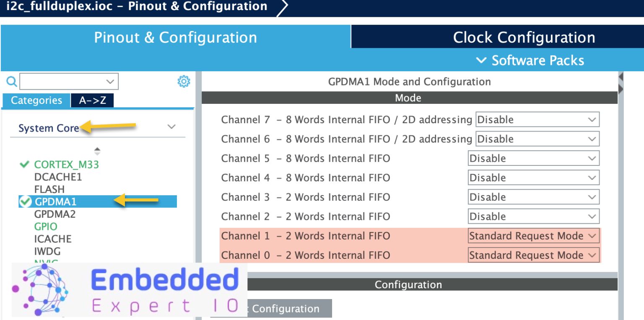
Task: Click the green checkmark beside GPDMA1
Action: click(x=25, y=202)
